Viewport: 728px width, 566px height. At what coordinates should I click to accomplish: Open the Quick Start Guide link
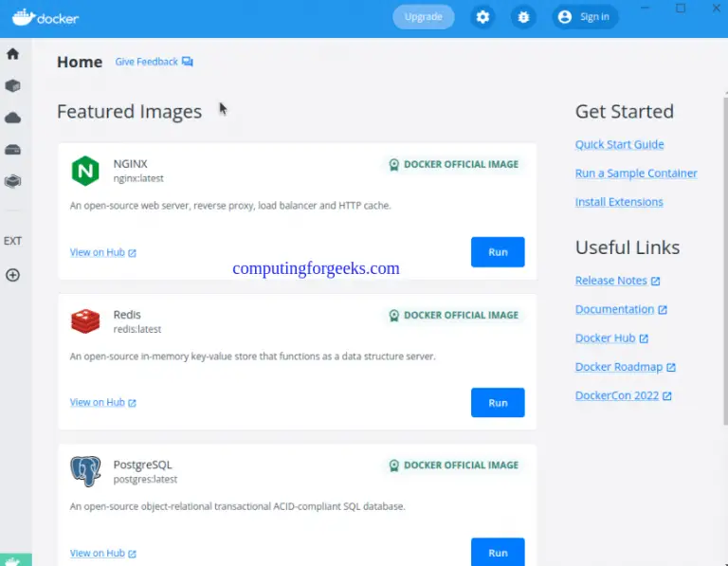tap(619, 144)
